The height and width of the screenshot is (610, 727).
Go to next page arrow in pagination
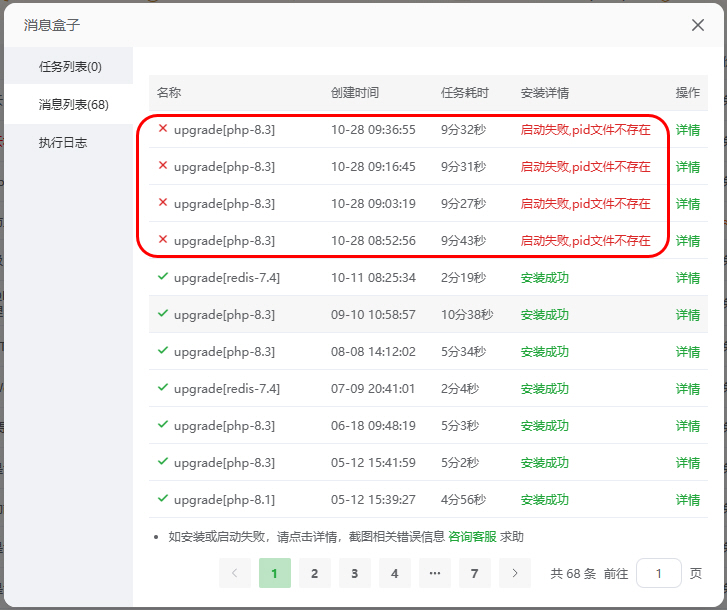point(514,573)
